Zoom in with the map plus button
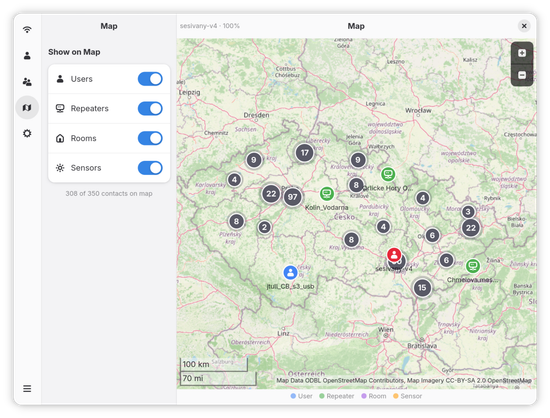The height and width of the screenshot is (418, 550). click(x=522, y=53)
